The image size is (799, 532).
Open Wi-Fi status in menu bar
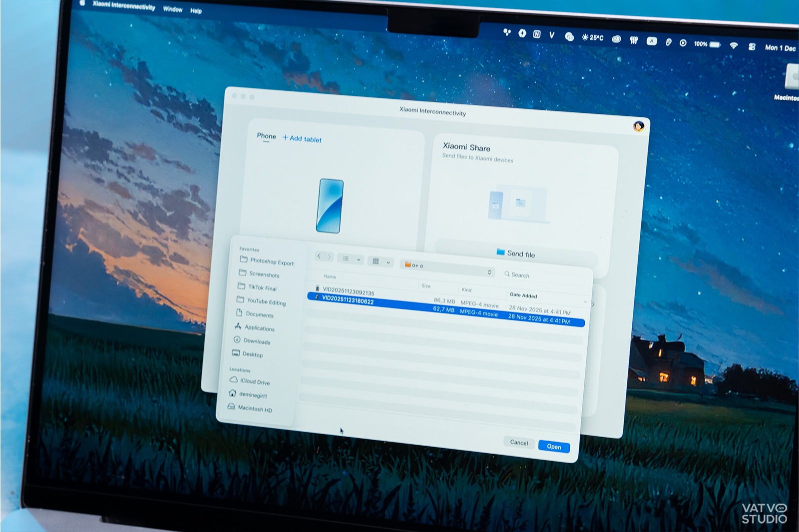point(733,45)
